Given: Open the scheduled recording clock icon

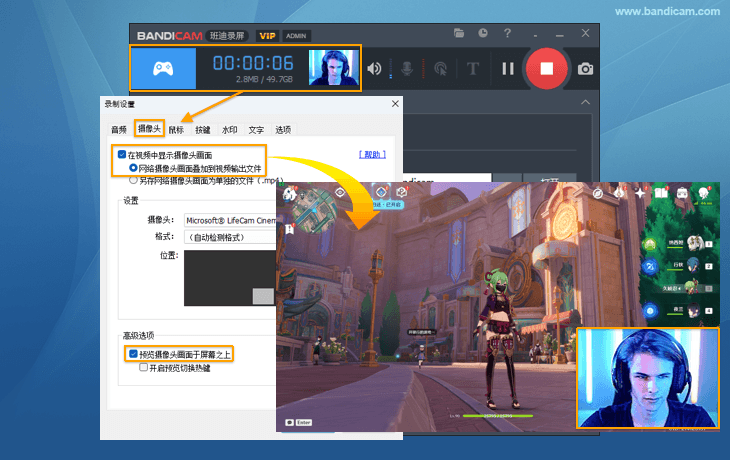Looking at the screenshot, I should [x=483, y=33].
